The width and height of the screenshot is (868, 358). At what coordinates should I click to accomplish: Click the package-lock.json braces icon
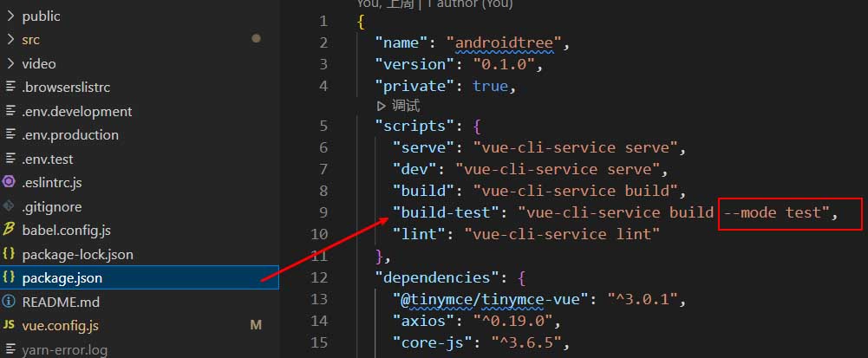click(10, 254)
